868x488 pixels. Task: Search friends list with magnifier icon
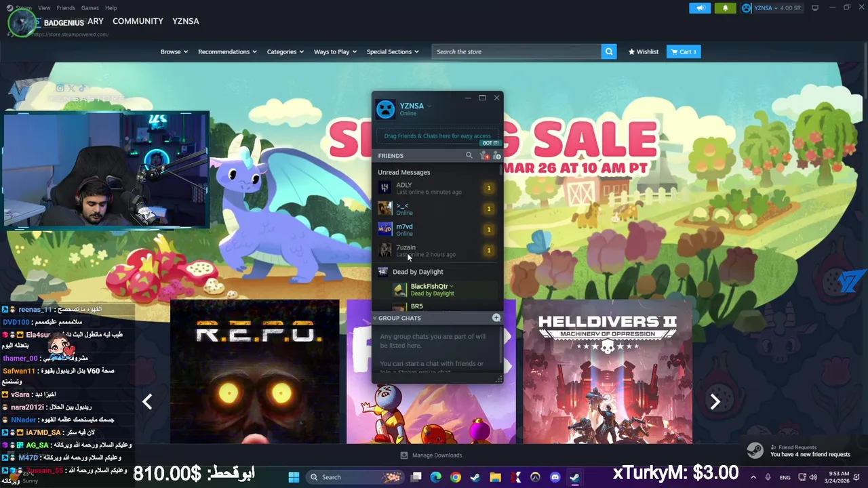tap(469, 155)
